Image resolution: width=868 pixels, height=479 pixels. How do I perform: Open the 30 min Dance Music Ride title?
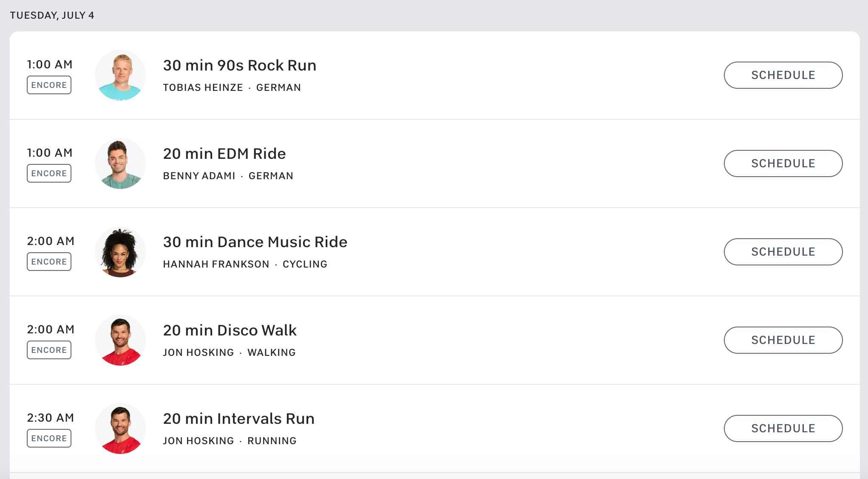[x=255, y=242]
